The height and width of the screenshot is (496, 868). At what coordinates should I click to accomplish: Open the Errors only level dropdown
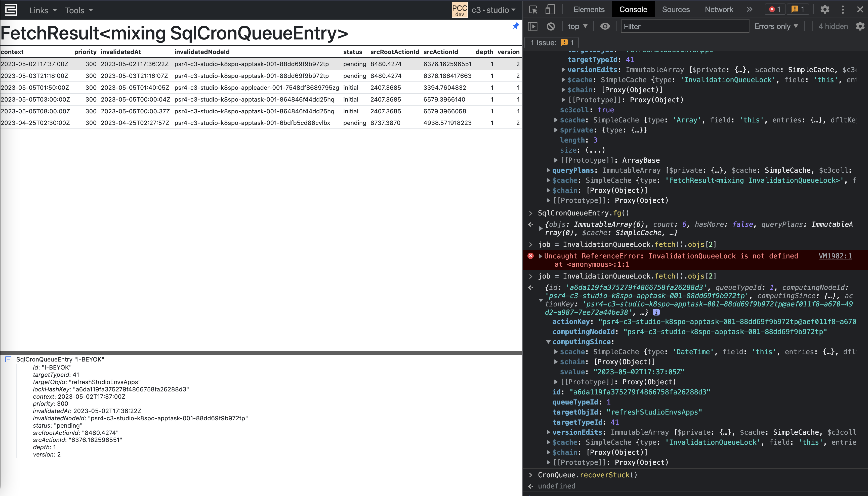click(x=776, y=26)
